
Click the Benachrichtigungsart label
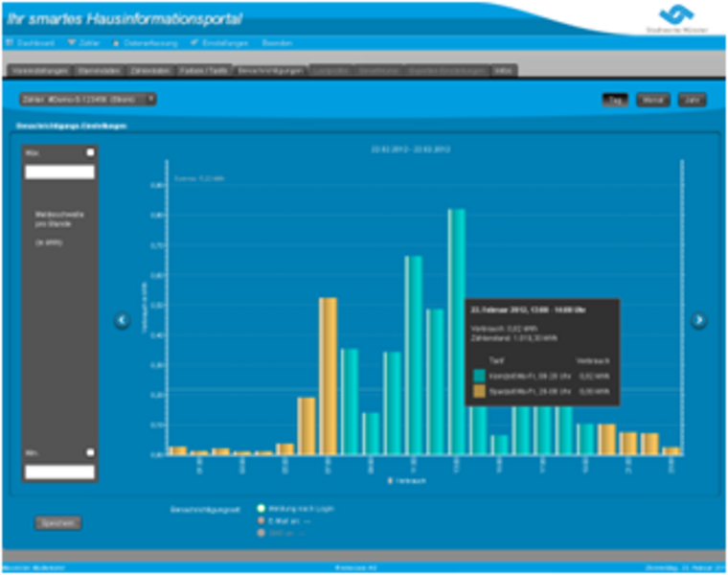coord(205,510)
